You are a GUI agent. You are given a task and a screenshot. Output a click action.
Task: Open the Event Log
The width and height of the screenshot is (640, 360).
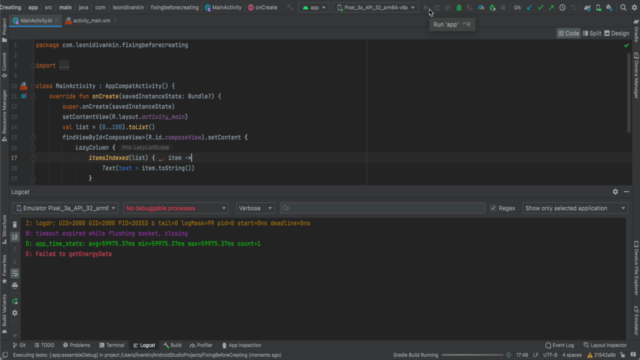pos(560,345)
